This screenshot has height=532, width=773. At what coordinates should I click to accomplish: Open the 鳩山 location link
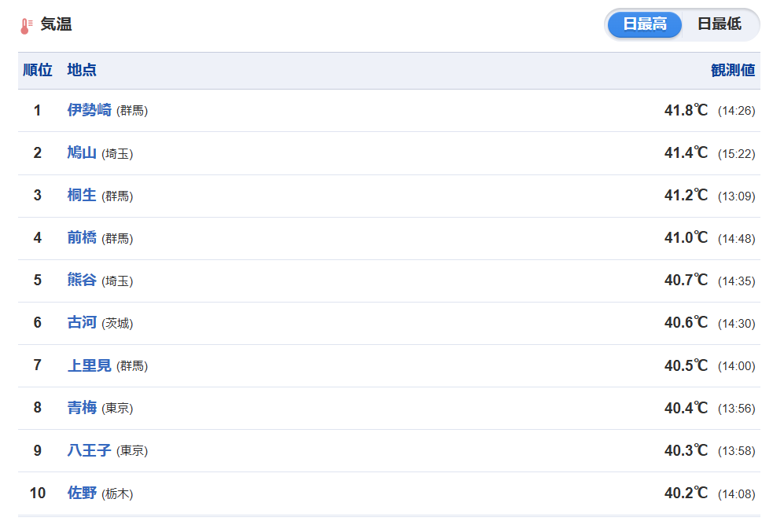[82, 152]
